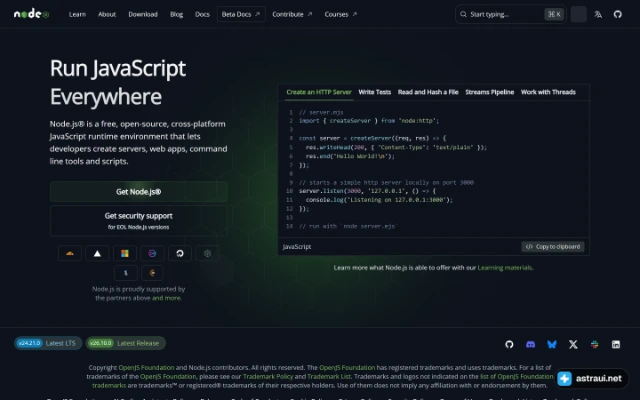Image resolution: width=640 pixels, height=400 pixels.
Task: Open the Blog navigation link
Action: [x=176, y=14]
